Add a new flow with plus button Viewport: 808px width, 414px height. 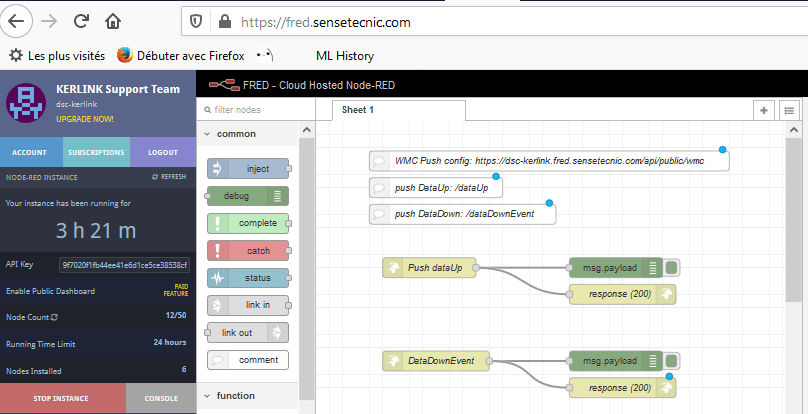pyautogui.click(x=763, y=110)
